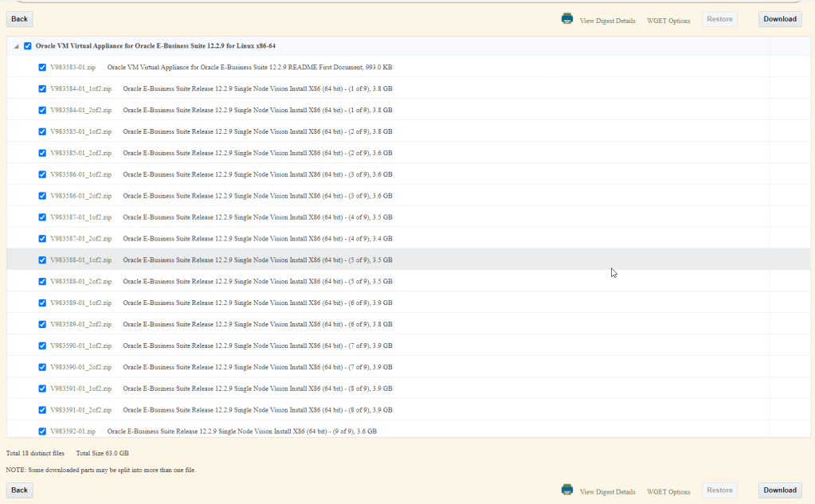
Task: Click the bottom Download button
Action: [779, 490]
